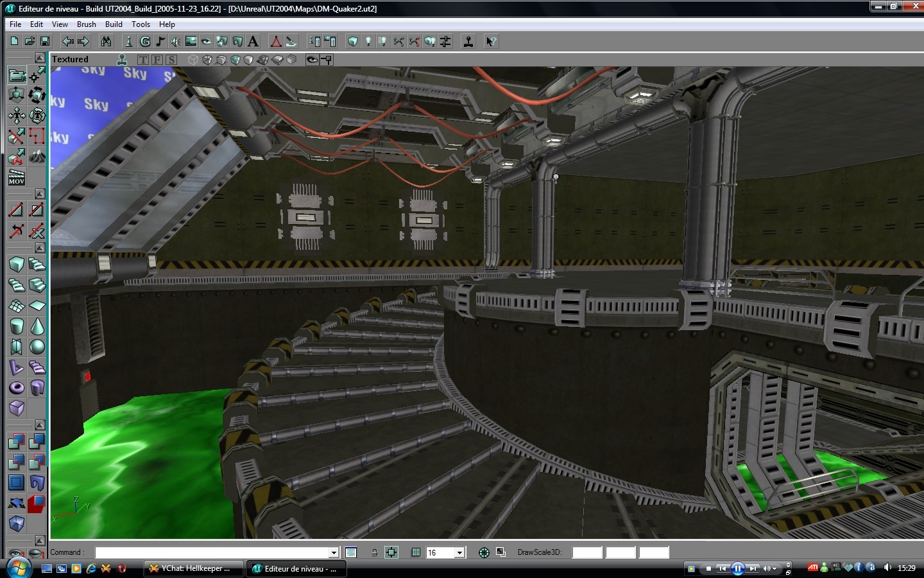This screenshot has height=578, width=924.
Task: Click the Windows Start button
Action: [18, 568]
